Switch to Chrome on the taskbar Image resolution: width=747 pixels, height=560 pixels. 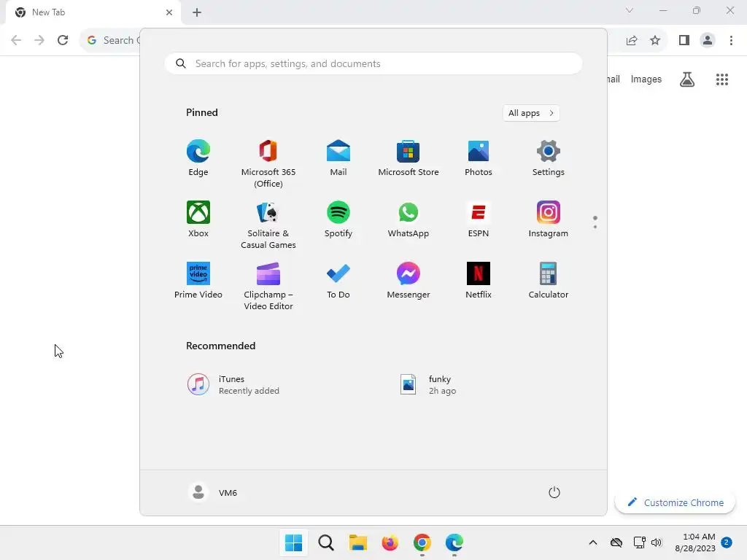pyautogui.click(x=422, y=542)
